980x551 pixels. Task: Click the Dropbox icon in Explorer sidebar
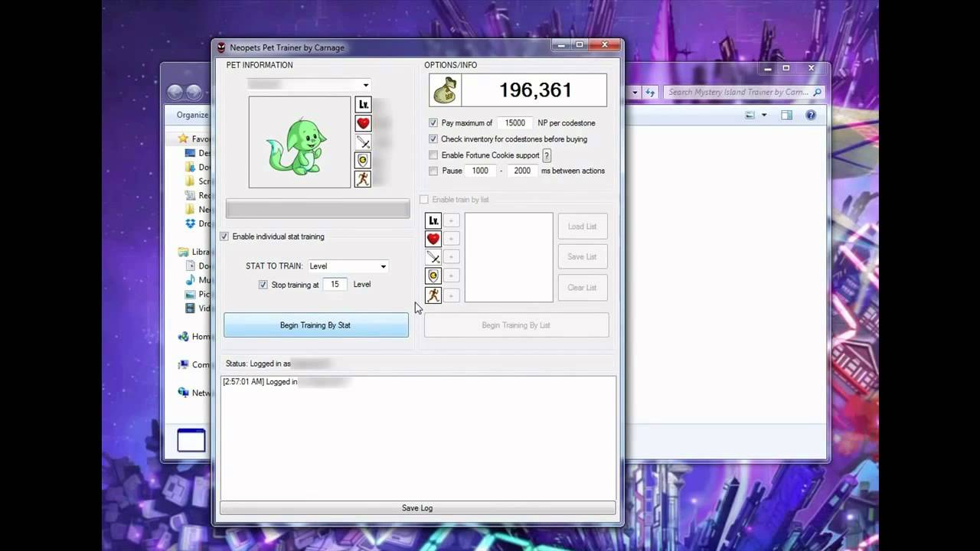pos(191,223)
